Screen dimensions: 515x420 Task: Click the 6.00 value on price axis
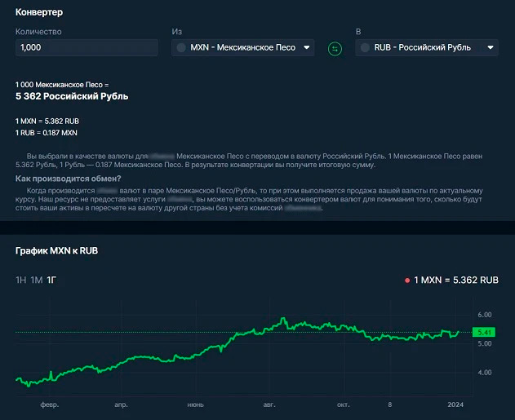tap(484, 315)
